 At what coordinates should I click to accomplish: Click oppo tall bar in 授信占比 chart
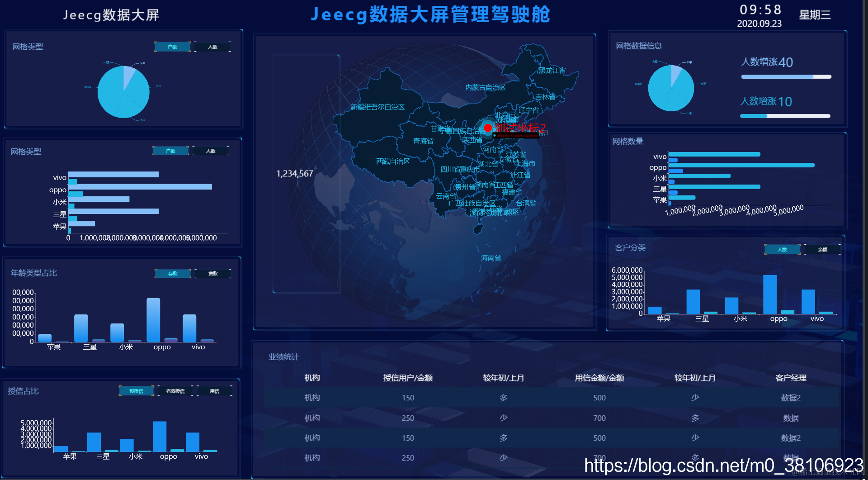[160, 437]
